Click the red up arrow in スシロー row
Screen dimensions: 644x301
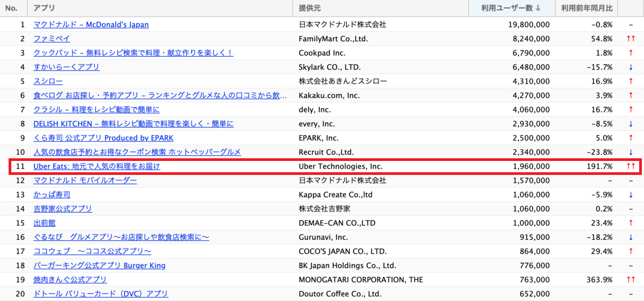631,82
